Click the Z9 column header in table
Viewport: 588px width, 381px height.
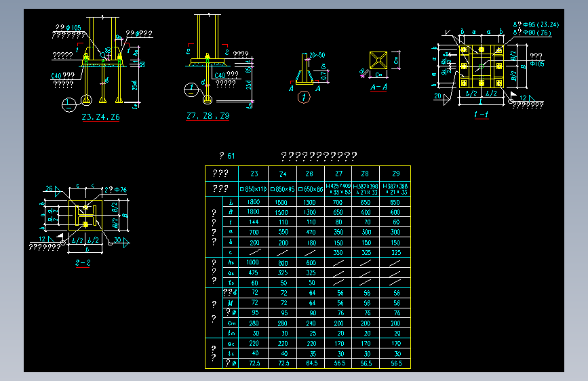click(395, 174)
